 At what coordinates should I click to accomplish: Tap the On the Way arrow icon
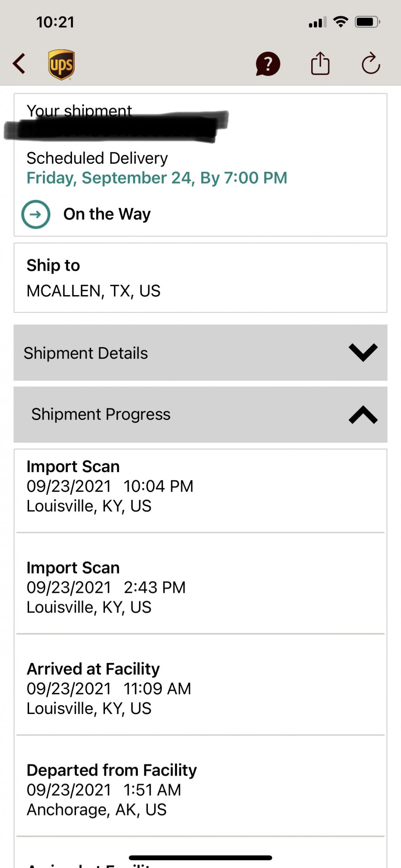36,214
